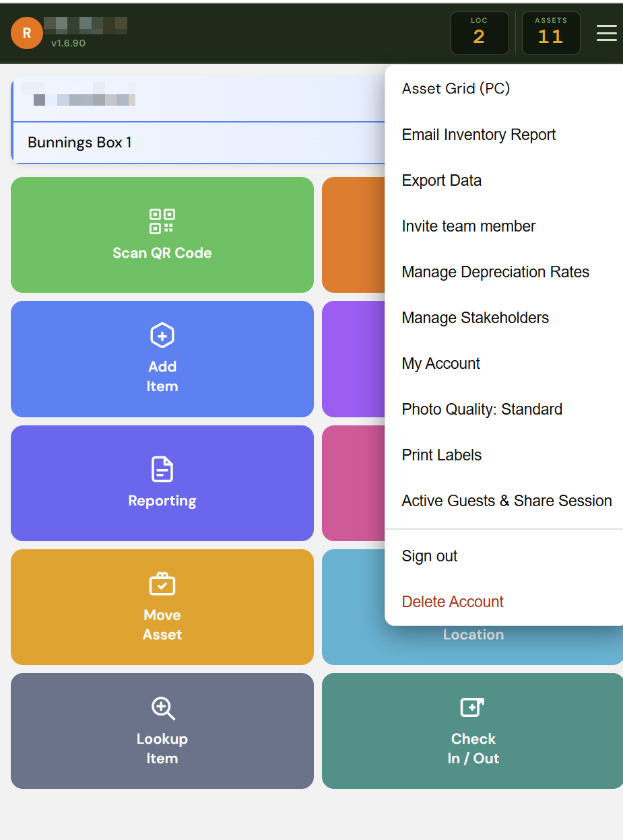Click the Check In / Out icon
This screenshot has width=623, height=840.
472,707
